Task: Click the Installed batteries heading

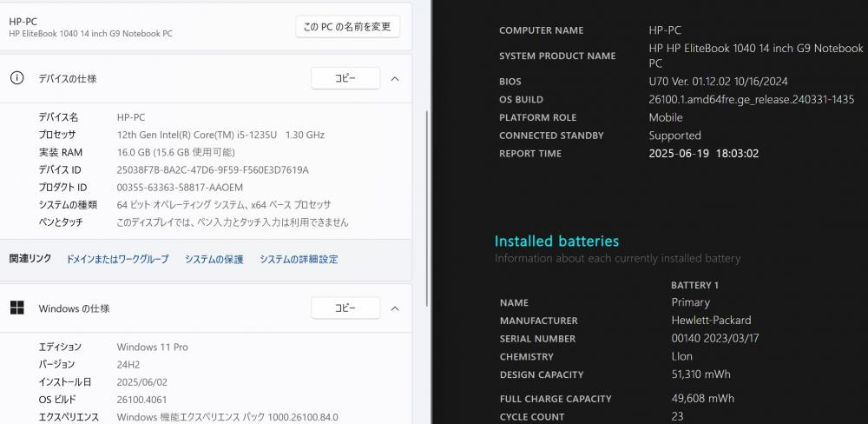Action: point(556,241)
